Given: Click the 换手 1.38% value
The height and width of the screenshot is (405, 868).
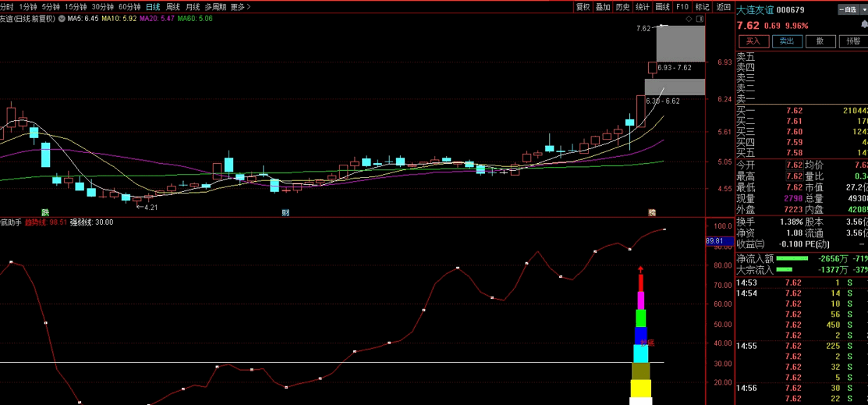Looking at the screenshot, I should click(791, 222).
